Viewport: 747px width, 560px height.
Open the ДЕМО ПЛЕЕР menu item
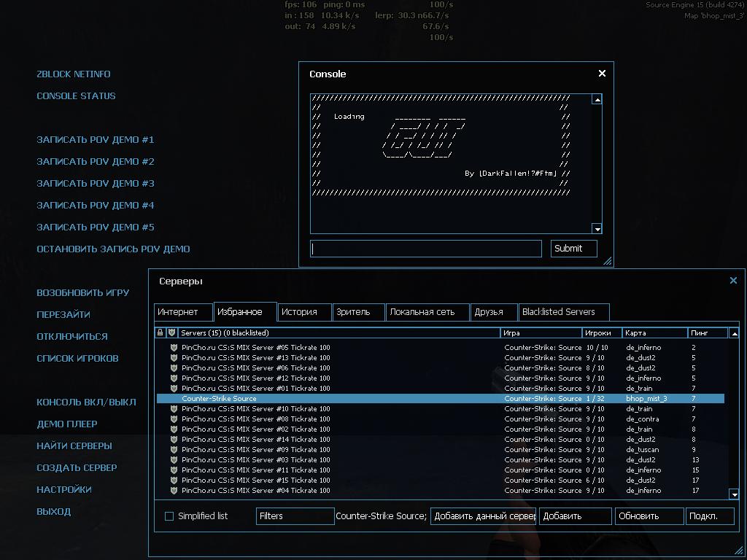tap(66, 424)
